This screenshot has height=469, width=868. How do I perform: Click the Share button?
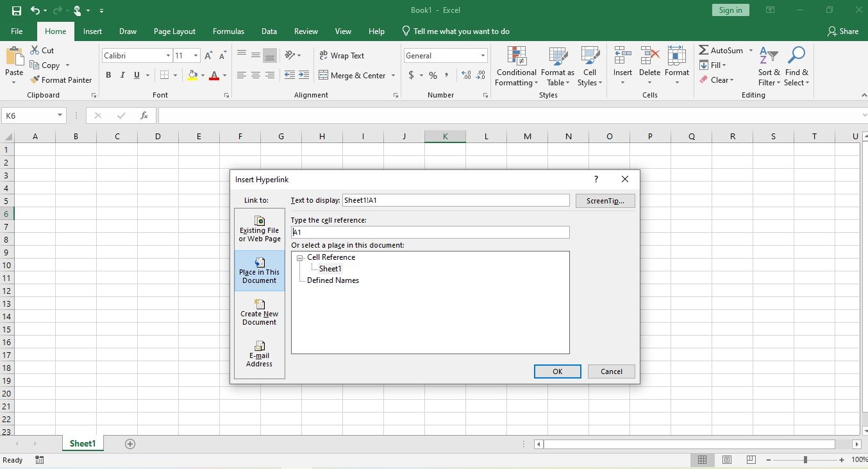[843, 31]
